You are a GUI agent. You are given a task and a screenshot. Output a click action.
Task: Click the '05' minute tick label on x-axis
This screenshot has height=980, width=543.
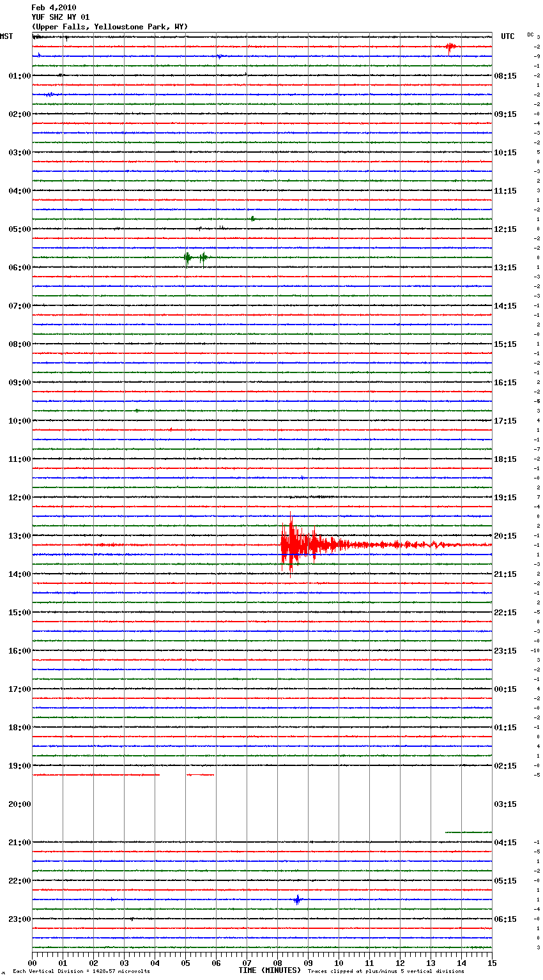(185, 963)
